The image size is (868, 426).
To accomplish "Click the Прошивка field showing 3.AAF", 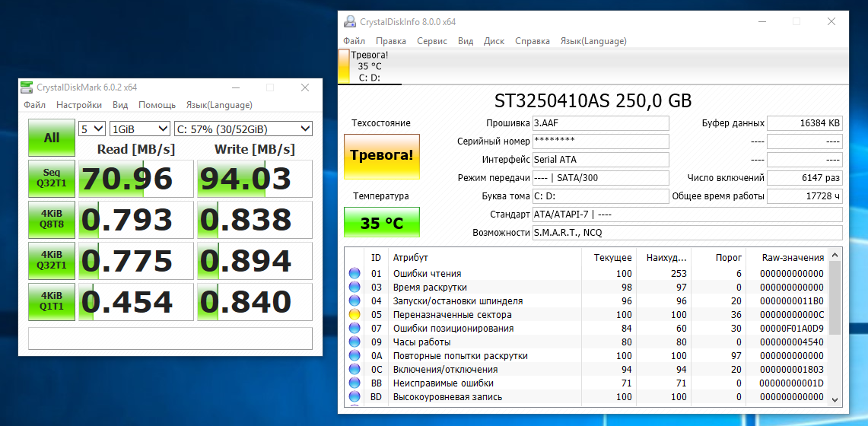I will pyautogui.click(x=601, y=122).
